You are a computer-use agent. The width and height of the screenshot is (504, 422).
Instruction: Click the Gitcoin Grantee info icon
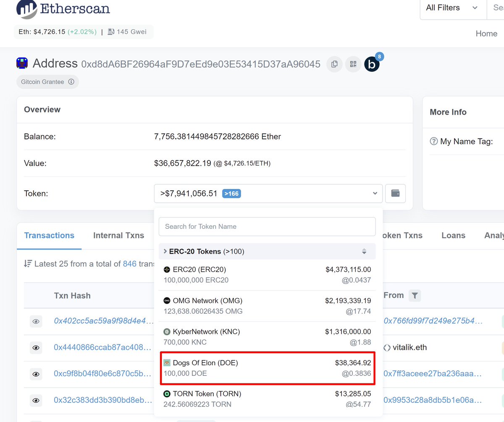tap(71, 82)
